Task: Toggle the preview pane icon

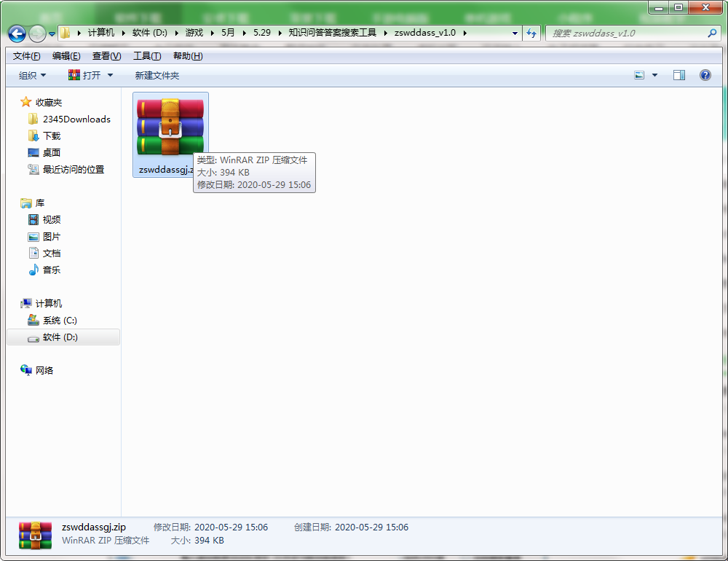Action: (x=678, y=75)
